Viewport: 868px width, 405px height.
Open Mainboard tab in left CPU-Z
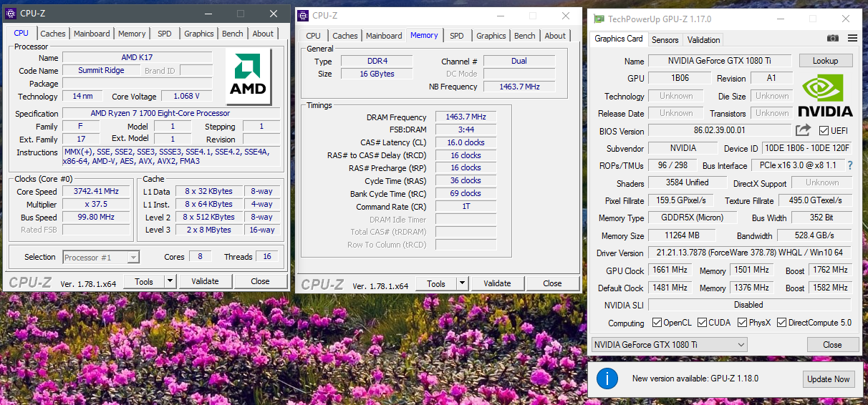click(92, 34)
